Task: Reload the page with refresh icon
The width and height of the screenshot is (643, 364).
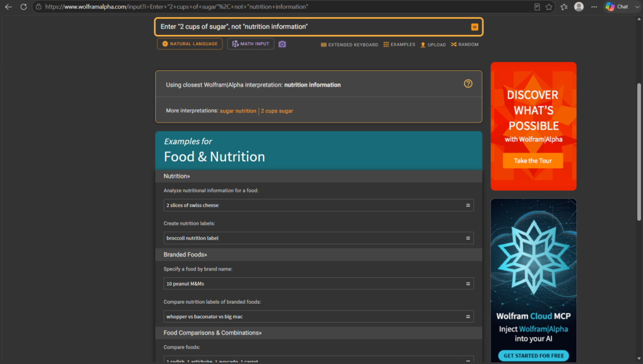Action: (23, 6)
